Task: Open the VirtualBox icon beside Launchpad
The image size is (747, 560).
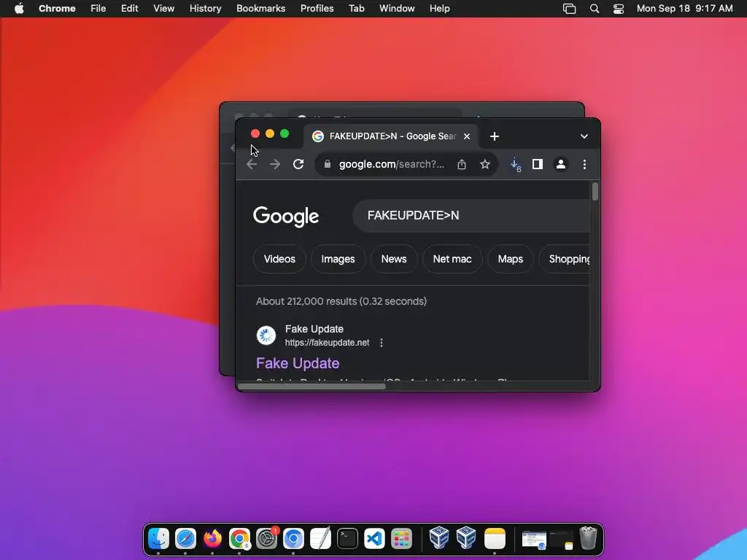Action: [x=438, y=537]
